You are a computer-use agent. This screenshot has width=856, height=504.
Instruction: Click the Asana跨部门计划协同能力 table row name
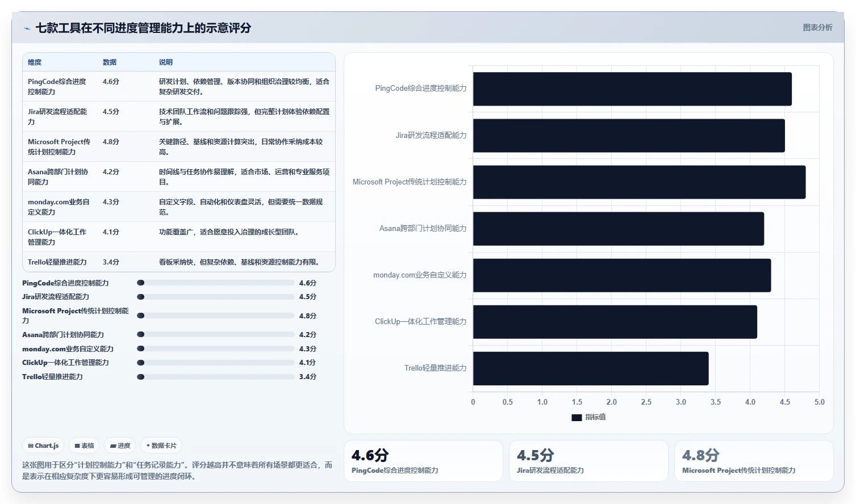point(58,177)
